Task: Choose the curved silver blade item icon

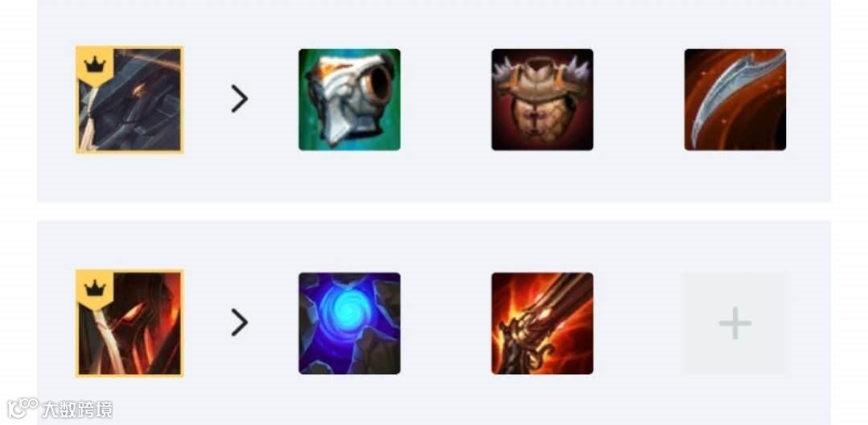Action: pyautogui.click(x=735, y=100)
